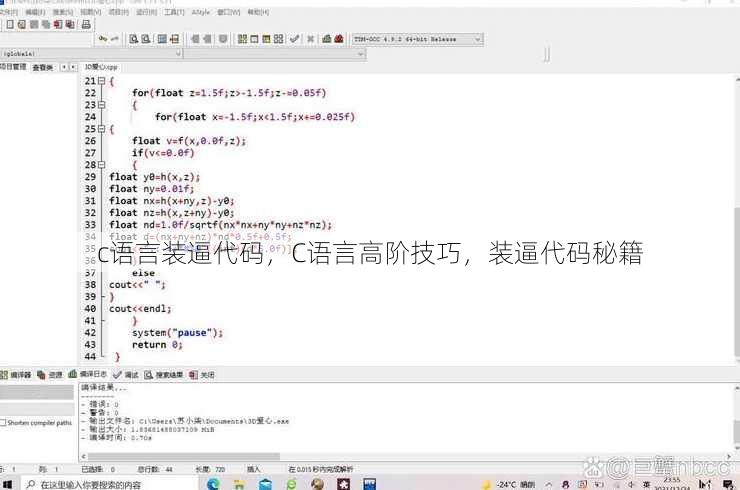The width and height of the screenshot is (740, 490).
Task: Open the AStyle menu
Action: point(201,12)
